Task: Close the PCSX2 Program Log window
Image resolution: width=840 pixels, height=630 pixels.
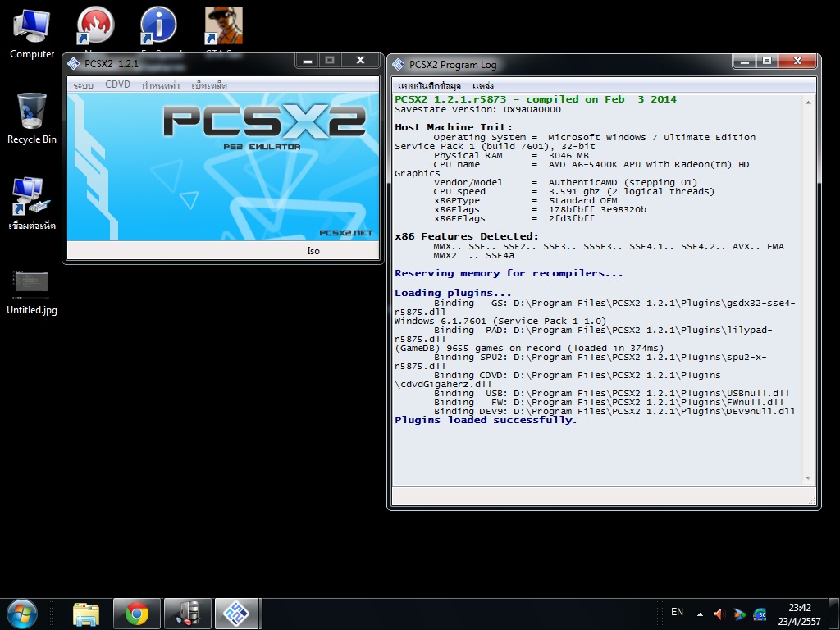Action: pos(797,62)
